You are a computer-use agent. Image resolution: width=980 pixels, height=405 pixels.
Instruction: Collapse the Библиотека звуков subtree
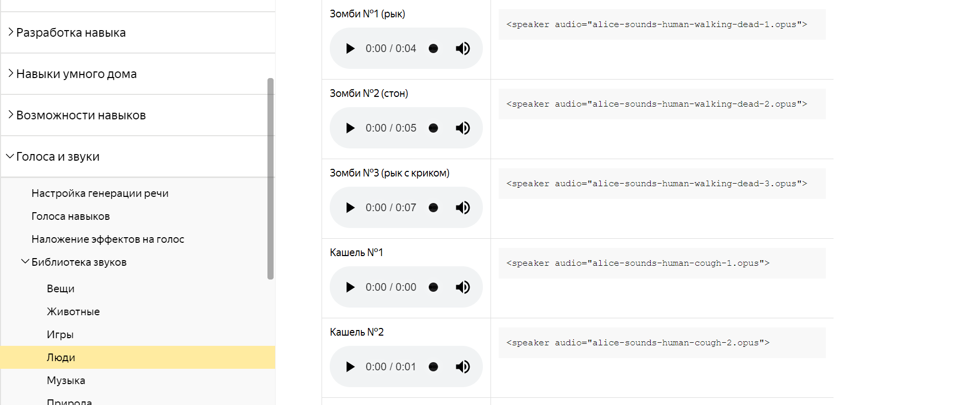(x=25, y=262)
